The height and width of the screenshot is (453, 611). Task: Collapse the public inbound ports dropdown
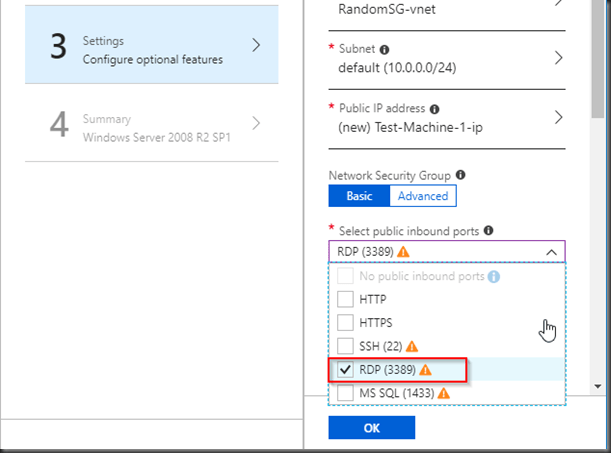551,252
